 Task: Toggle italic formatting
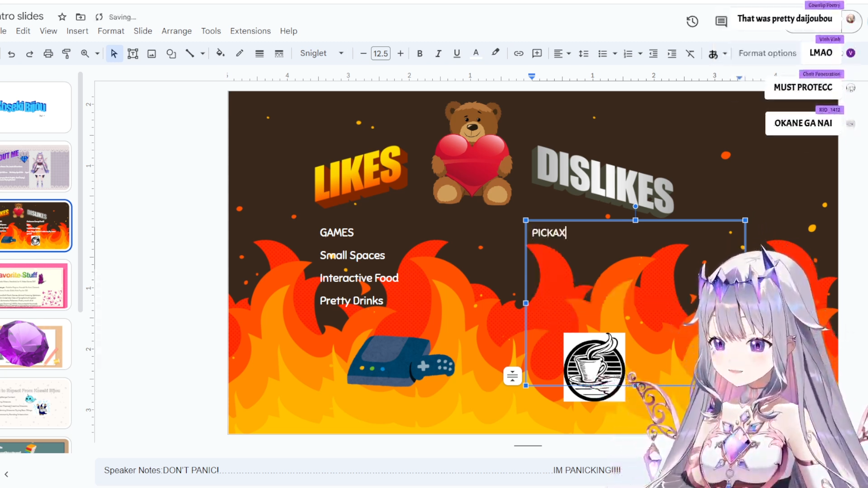(438, 53)
